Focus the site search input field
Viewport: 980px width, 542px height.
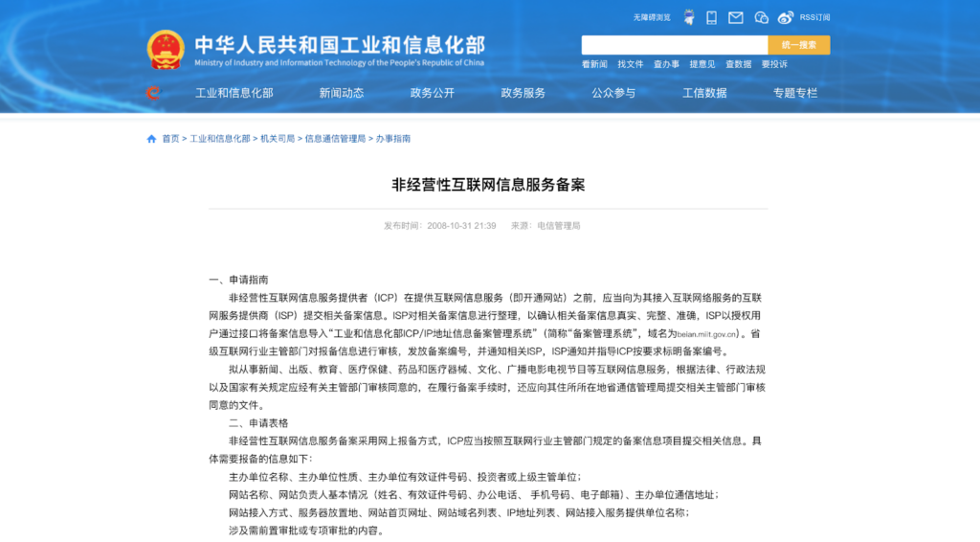pyautogui.click(x=675, y=45)
